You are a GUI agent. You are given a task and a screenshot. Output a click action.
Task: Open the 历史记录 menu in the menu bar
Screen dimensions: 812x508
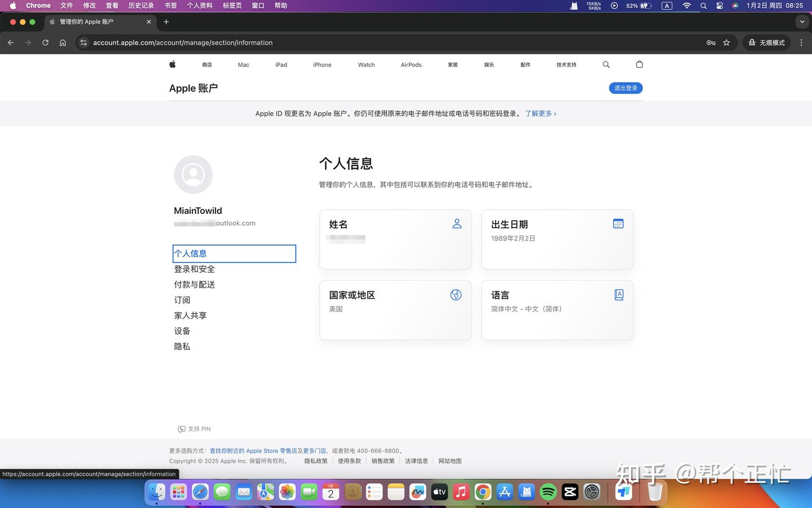click(140, 6)
